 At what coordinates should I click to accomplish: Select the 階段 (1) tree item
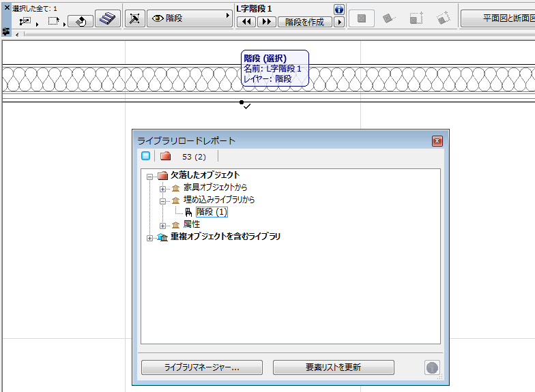point(212,212)
